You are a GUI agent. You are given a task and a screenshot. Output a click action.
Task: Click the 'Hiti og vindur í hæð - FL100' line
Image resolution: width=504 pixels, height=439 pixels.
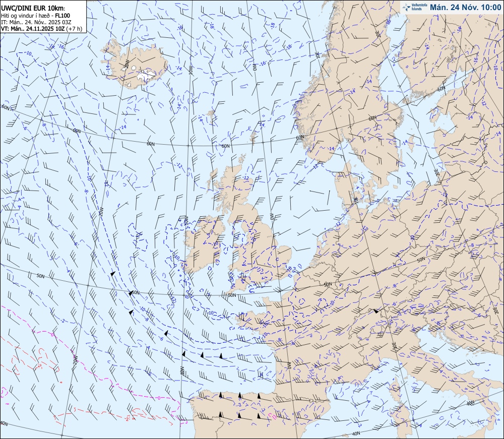[x=36, y=16]
